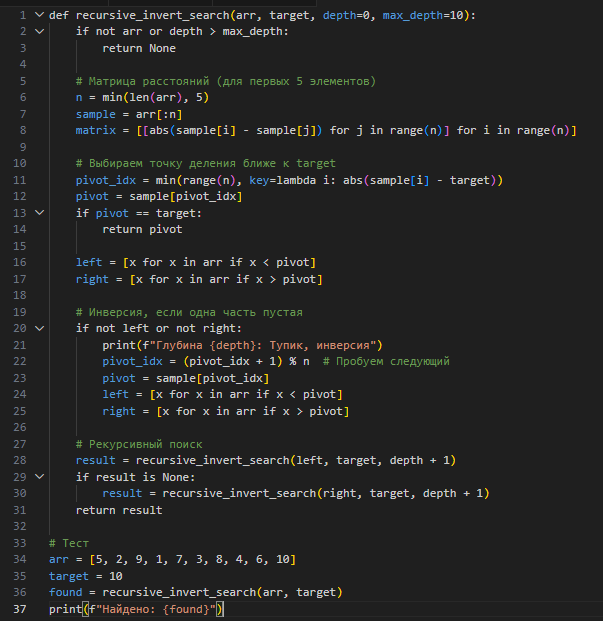This screenshot has width=603, height=621.
Task: Click the recursive call with 'left' on line 28
Action: 266,460
